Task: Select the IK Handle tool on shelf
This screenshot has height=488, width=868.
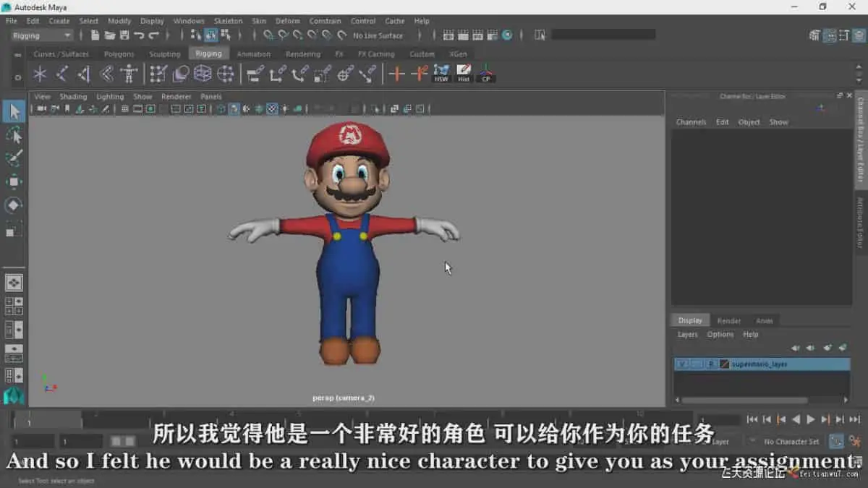Action: click(x=84, y=74)
